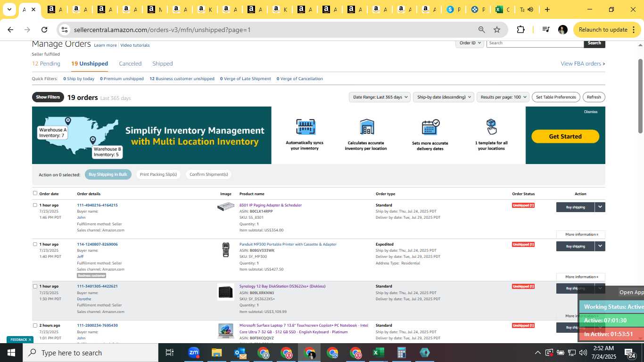Click the 8301 IP Paging Adapter thumbnail
This screenshot has height=362, width=644.
pos(226,206)
